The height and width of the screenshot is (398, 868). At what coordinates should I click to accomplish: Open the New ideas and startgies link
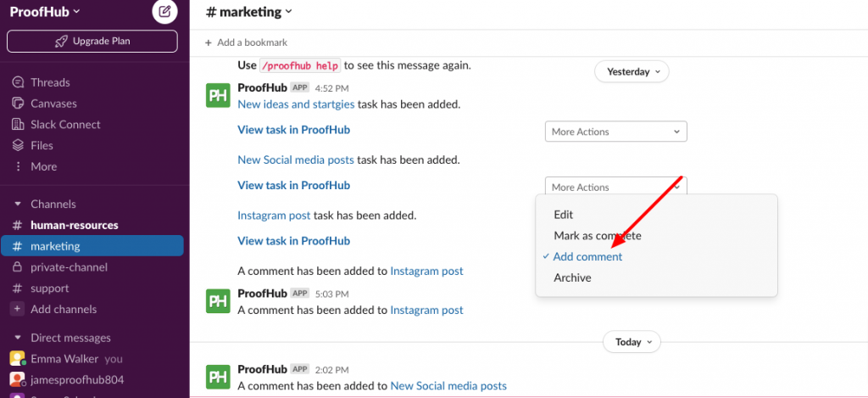tap(296, 104)
